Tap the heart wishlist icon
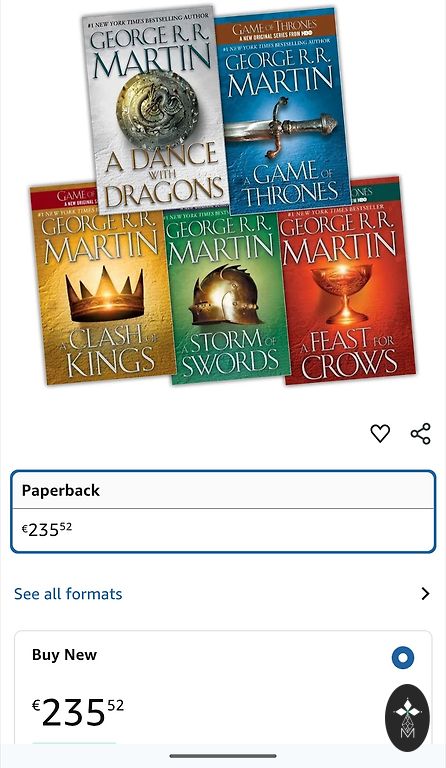This screenshot has height=768, width=446. click(380, 433)
